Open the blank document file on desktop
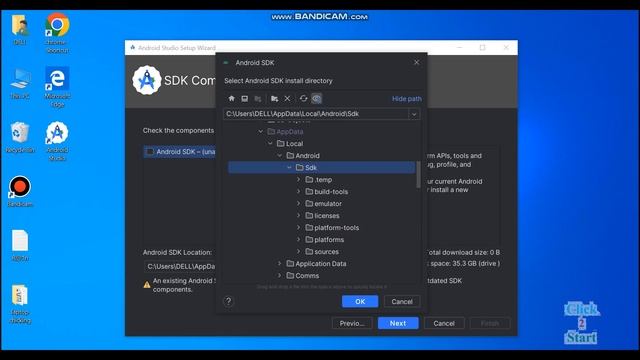640x360 pixels. [x=20, y=245]
